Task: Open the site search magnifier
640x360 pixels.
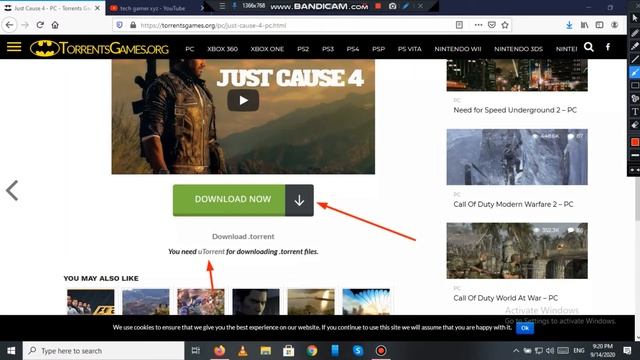Action: pos(589,47)
